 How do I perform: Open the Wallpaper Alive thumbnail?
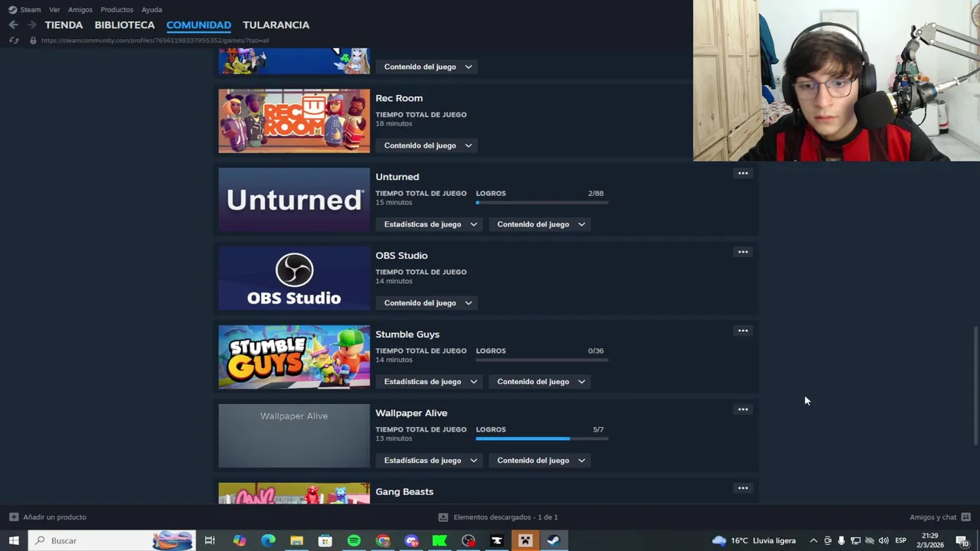pyautogui.click(x=294, y=436)
